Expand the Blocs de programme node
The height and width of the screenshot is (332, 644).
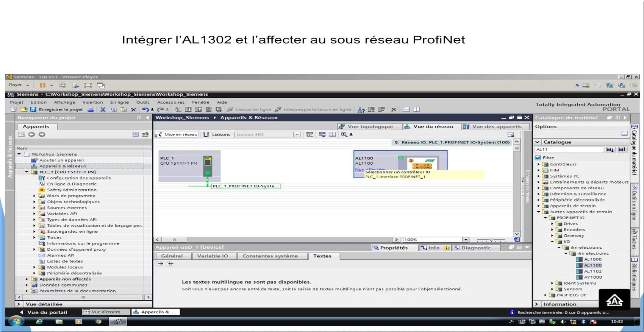pyautogui.click(x=34, y=196)
